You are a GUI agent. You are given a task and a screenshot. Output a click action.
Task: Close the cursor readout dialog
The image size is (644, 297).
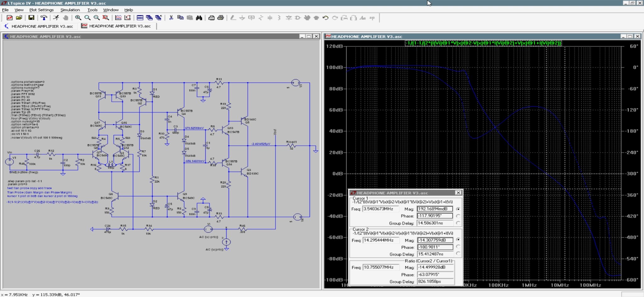pos(458,193)
